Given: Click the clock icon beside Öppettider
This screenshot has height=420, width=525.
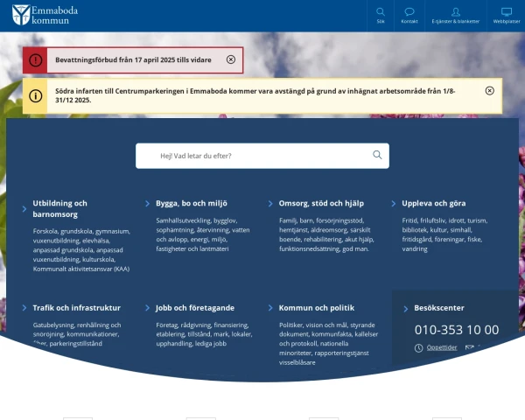Looking at the screenshot, I should 418,348.
